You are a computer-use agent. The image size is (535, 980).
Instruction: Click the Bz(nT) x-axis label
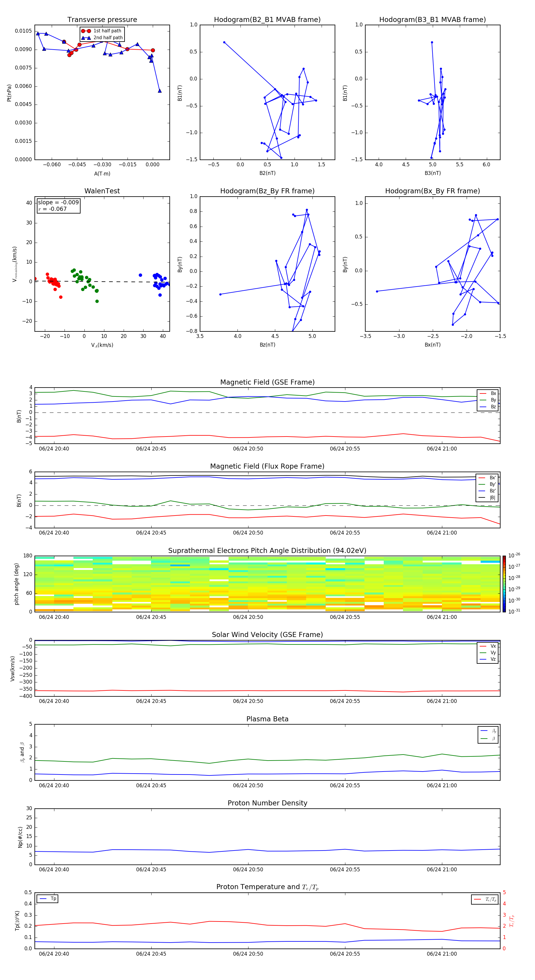267,345
